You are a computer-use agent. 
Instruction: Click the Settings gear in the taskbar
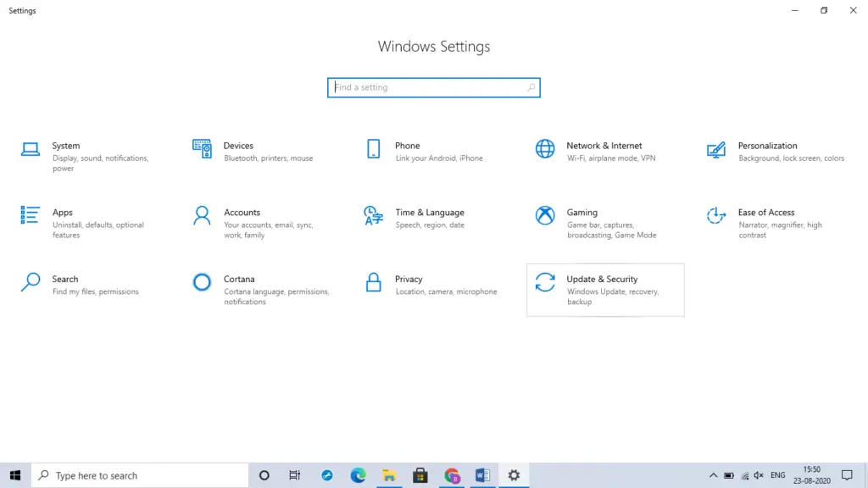point(514,475)
